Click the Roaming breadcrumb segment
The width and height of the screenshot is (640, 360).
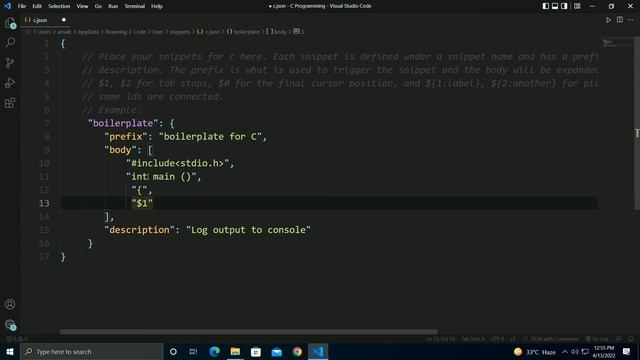116,31
